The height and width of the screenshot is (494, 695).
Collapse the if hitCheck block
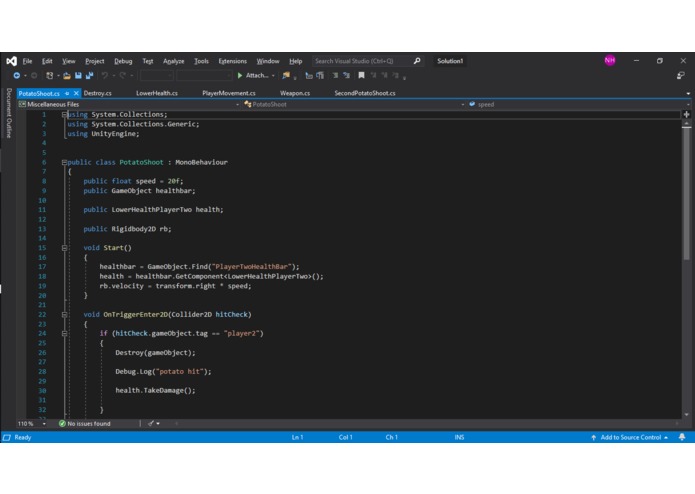(64, 334)
